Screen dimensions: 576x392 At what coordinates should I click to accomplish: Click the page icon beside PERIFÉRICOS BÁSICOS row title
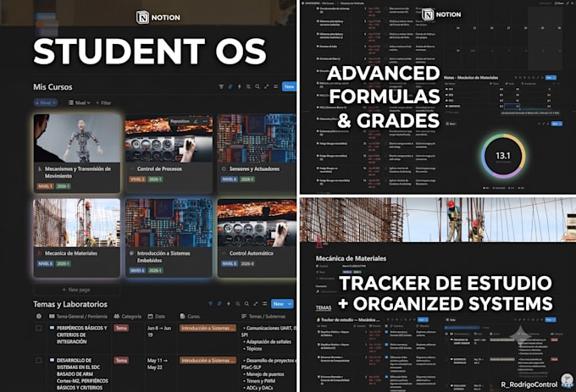(x=52, y=328)
